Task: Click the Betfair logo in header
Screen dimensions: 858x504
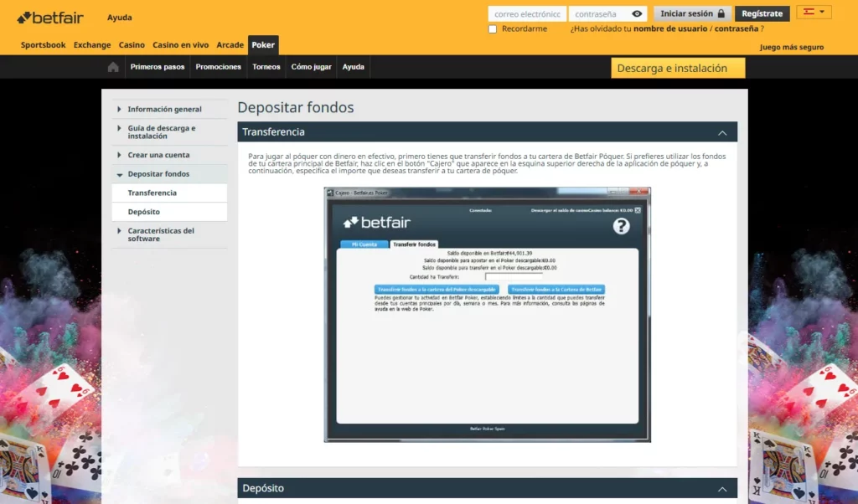Action: click(49, 18)
